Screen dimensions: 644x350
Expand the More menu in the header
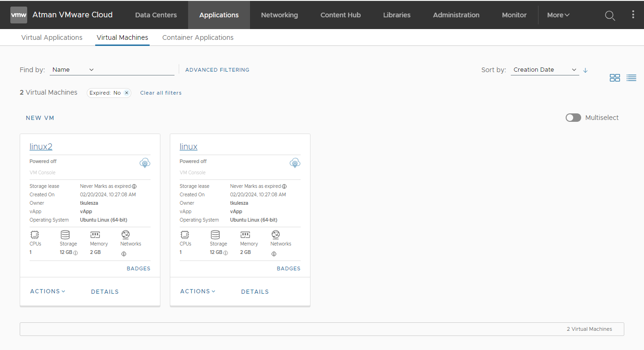tap(558, 15)
